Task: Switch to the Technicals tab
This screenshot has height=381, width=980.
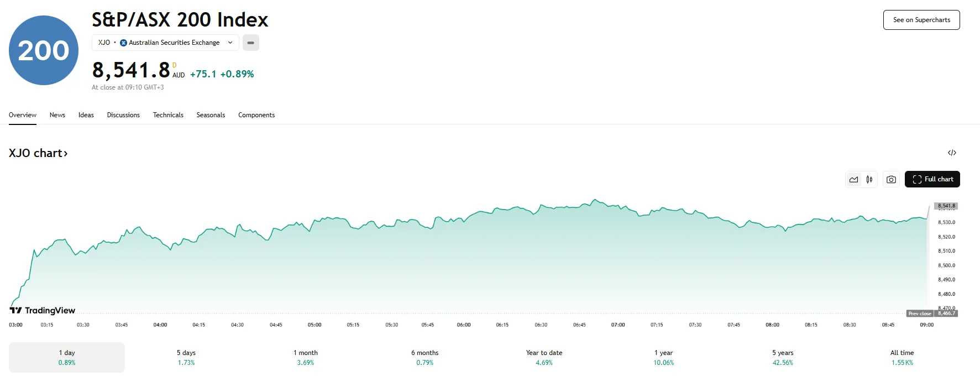Action: 168,115
